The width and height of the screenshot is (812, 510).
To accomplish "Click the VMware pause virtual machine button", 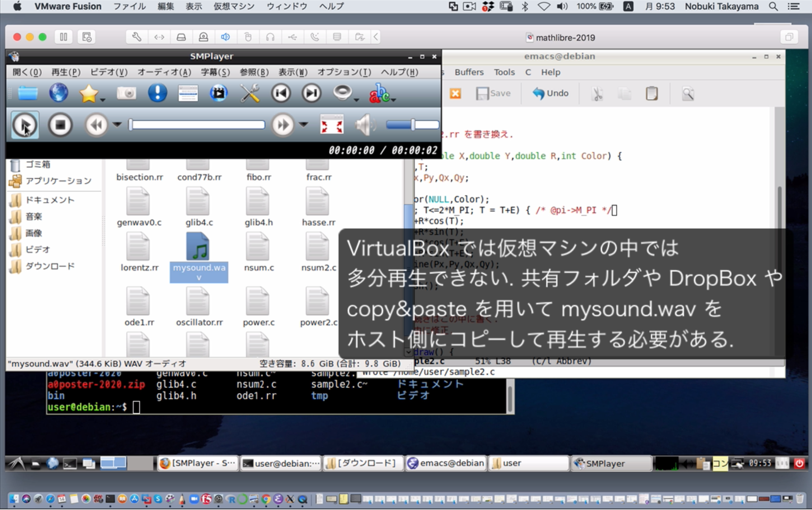I will coord(64,37).
